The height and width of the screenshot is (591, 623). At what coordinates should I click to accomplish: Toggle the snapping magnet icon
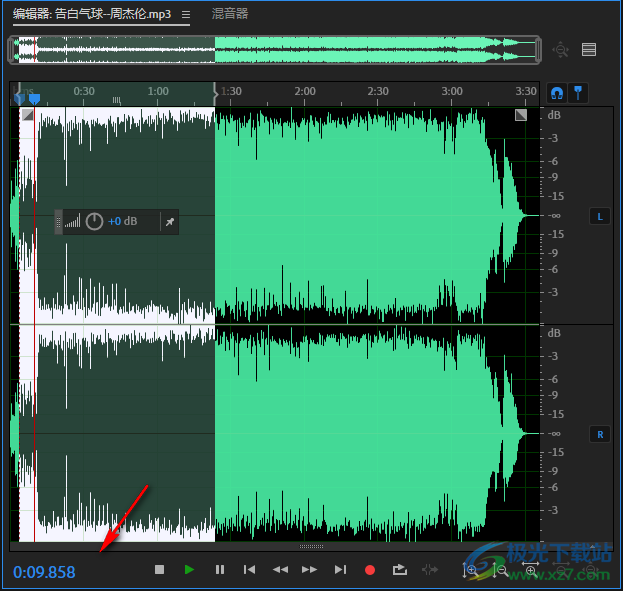point(557,93)
